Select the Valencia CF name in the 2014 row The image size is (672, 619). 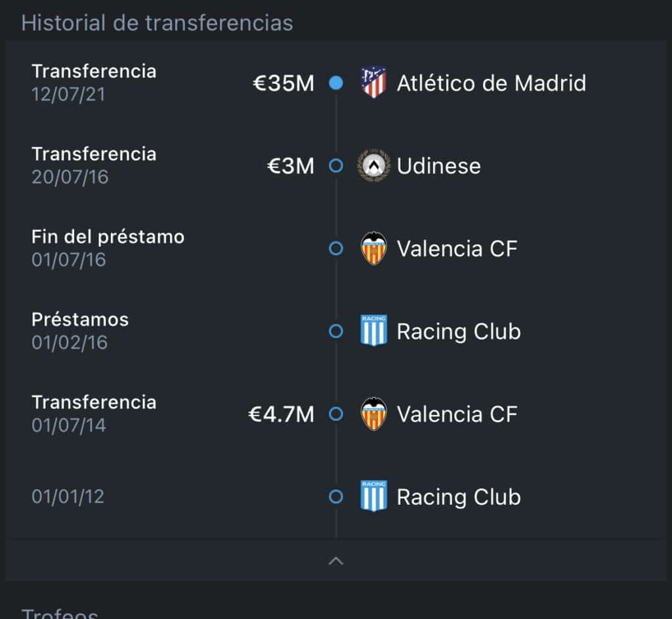click(457, 414)
